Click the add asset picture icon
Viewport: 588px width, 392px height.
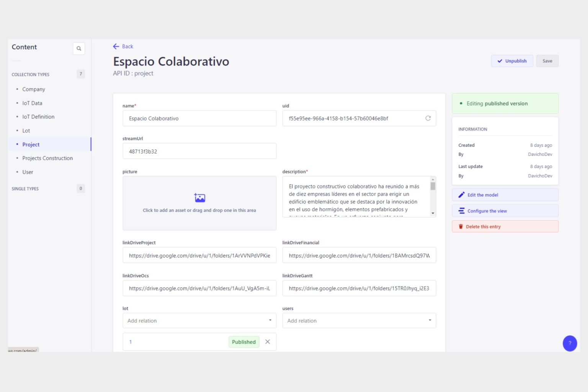(199, 198)
